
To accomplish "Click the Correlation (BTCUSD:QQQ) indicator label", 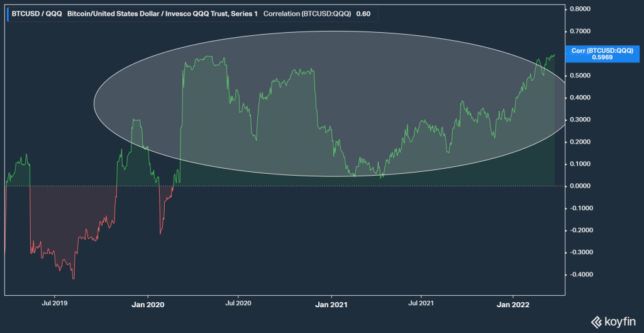I will (x=307, y=14).
